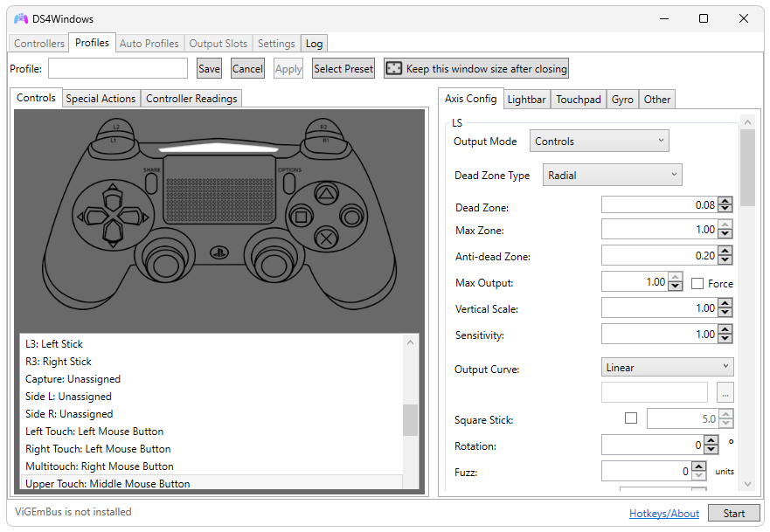Viewport: 770px width, 532px height.
Task: Switch to the Lightbar tab
Action: (526, 99)
